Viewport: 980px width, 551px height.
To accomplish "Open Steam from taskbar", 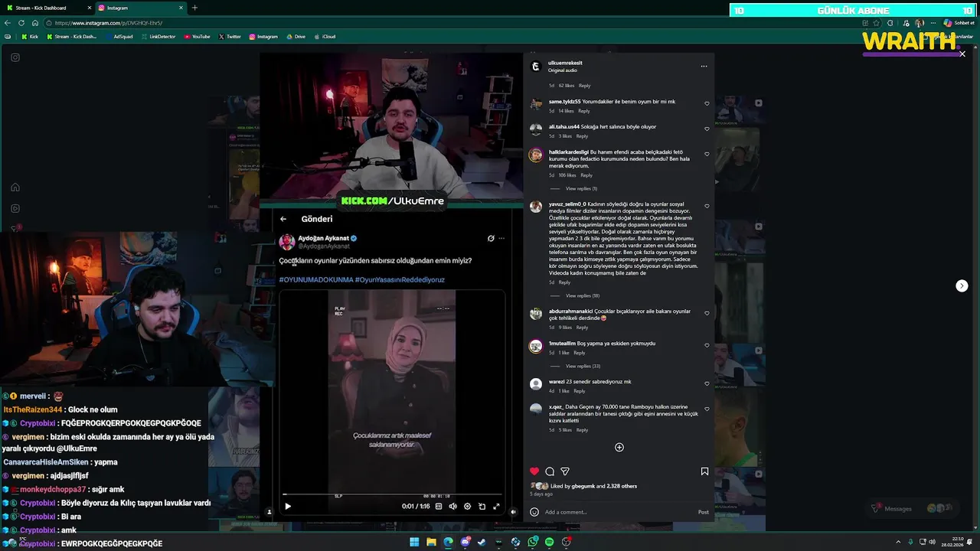I will (x=482, y=542).
